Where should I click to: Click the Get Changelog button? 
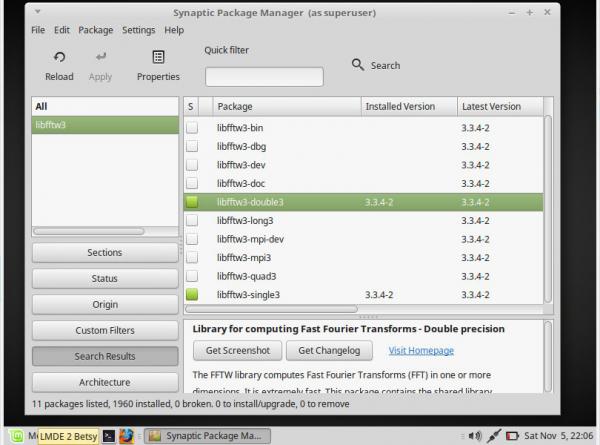(x=329, y=350)
